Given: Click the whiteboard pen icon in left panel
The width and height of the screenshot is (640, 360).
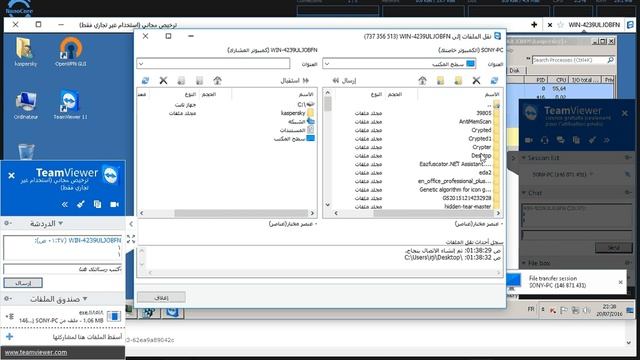Looking at the screenshot, I should click(x=80, y=204).
